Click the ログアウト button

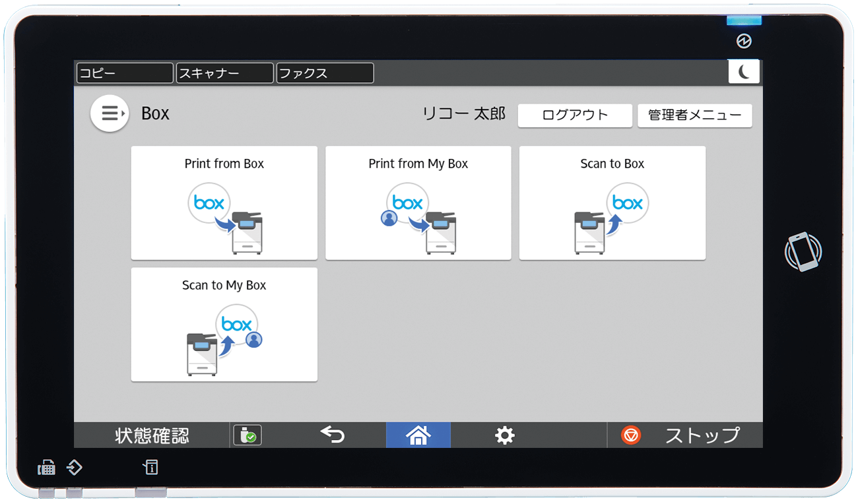coord(575,115)
